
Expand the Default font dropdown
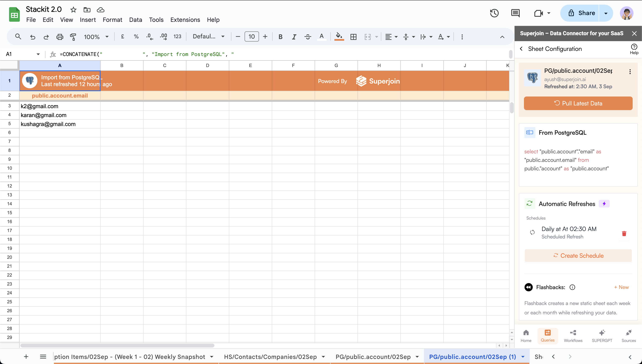tap(208, 36)
